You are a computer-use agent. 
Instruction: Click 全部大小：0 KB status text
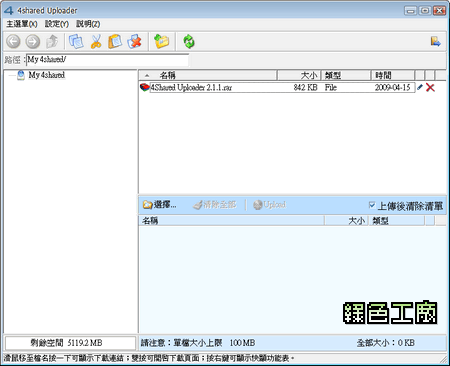386,343
